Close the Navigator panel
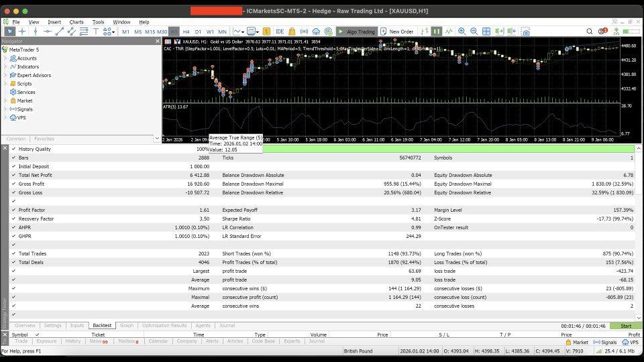The height and width of the screenshot is (362, 644). [x=158, y=41]
